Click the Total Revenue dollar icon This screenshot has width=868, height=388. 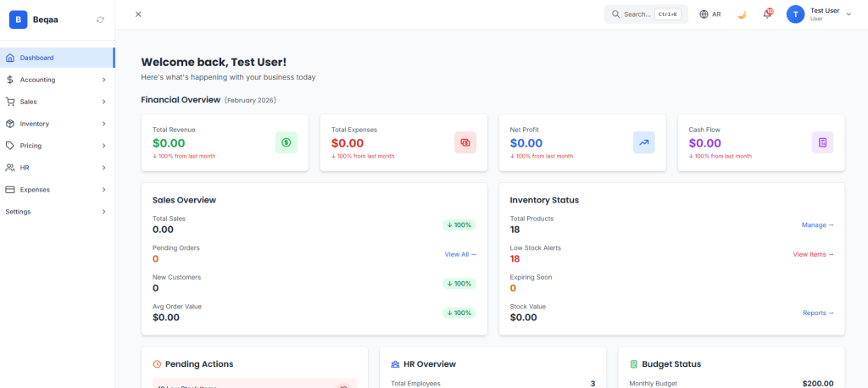[287, 142]
